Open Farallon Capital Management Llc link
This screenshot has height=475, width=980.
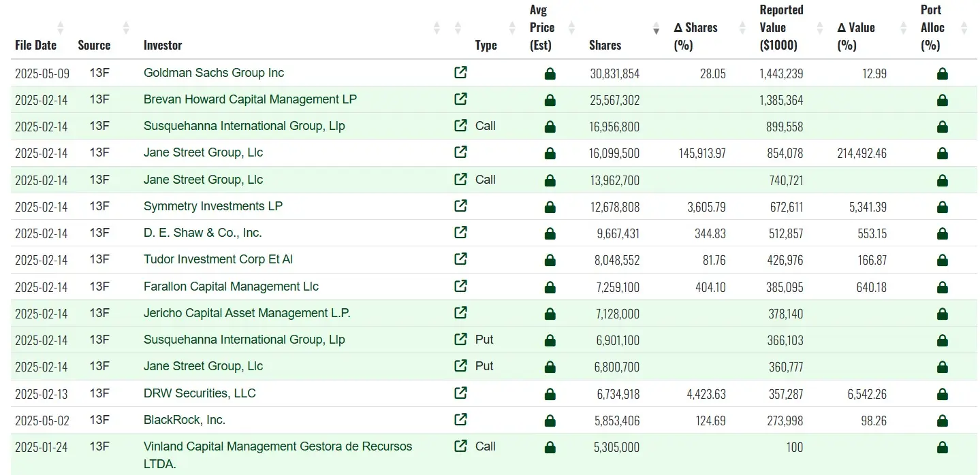click(231, 286)
